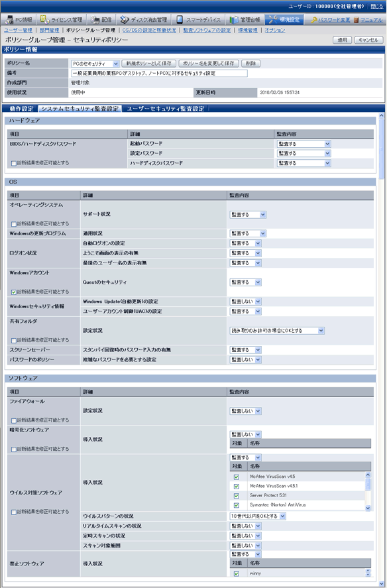Click the 適用 button
The height and width of the screenshot is (588, 387).
point(342,40)
